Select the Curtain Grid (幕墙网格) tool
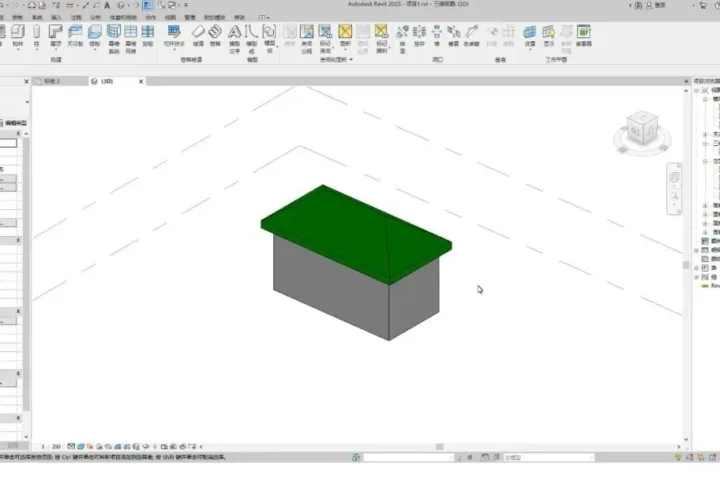 click(x=131, y=38)
